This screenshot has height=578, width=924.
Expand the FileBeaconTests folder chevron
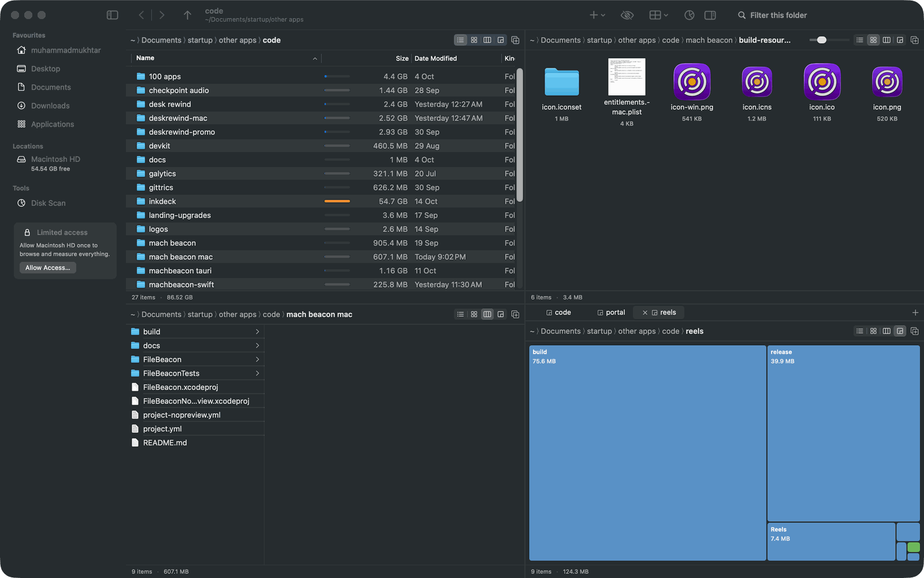click(258, 373)
